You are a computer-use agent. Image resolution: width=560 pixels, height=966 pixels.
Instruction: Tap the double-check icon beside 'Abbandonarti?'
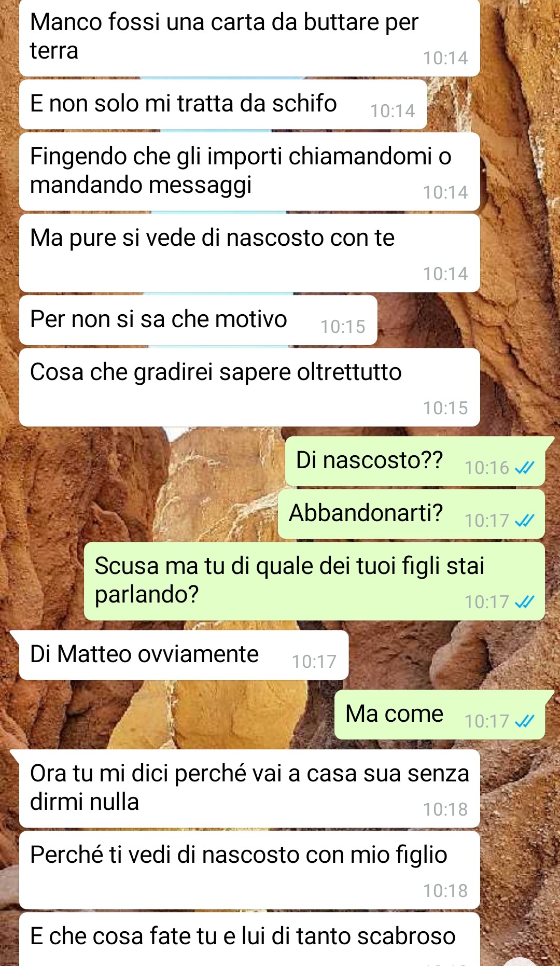coord(524,521)
